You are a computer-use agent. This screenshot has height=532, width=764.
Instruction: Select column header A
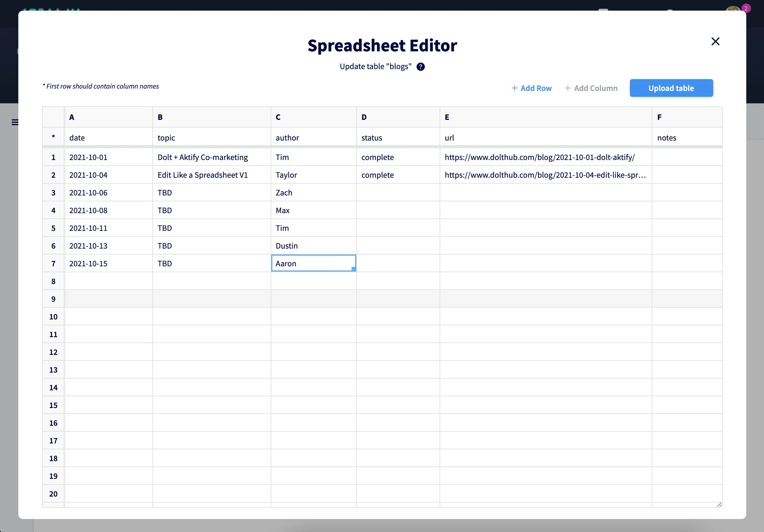coord(108,117)
